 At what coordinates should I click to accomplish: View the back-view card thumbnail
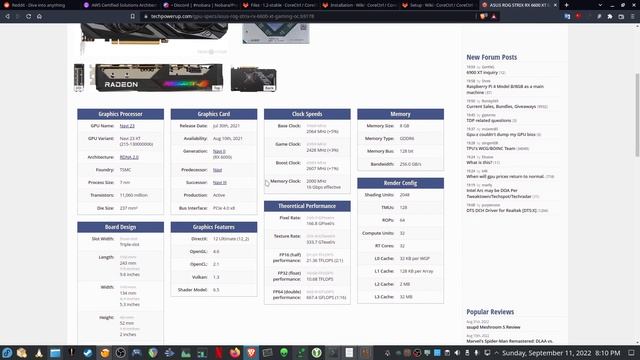253,79
